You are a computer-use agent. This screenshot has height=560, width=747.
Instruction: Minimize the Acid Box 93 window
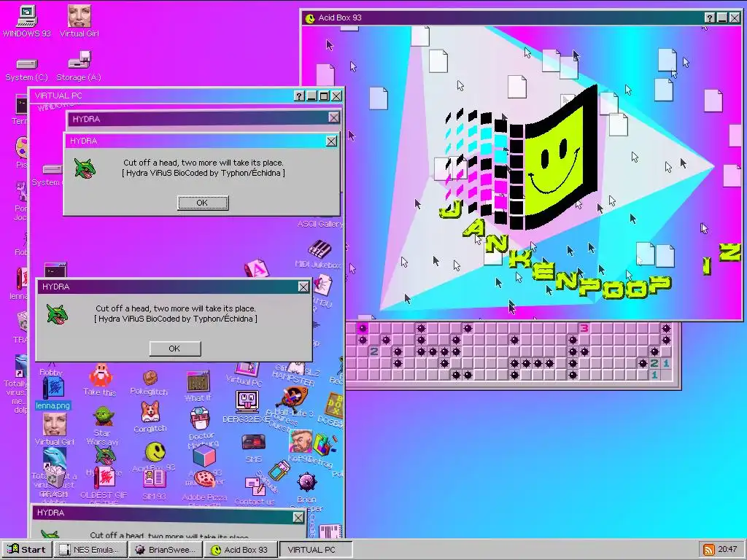pos(722,18)
